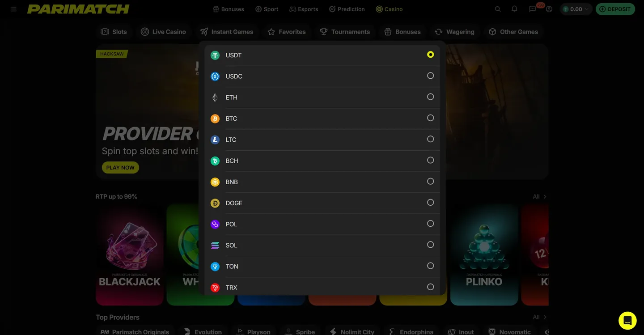Click the DOGE coin icon

tap(215, 203)
